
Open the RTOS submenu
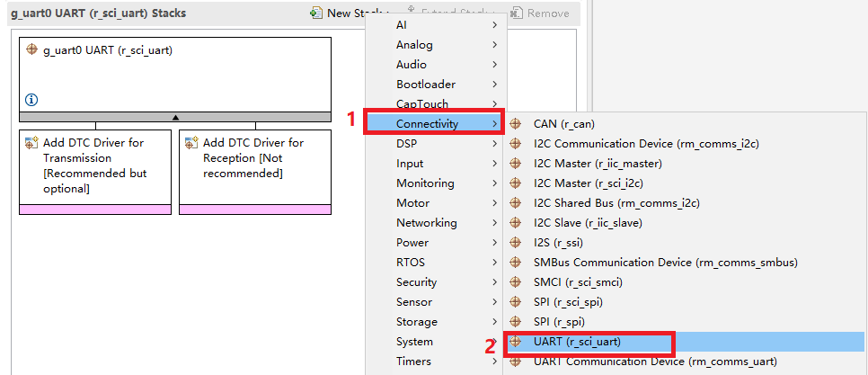[x=436, y=262]
